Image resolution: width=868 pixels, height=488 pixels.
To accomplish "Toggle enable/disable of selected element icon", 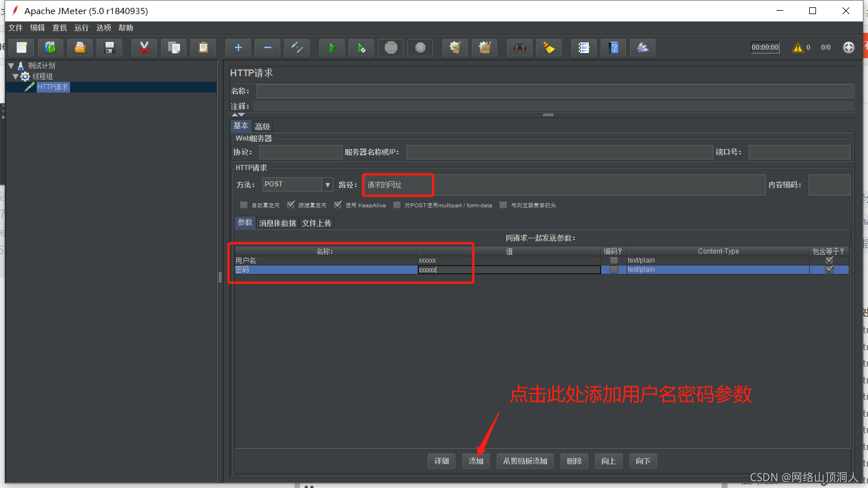I will tap(297, 47).
